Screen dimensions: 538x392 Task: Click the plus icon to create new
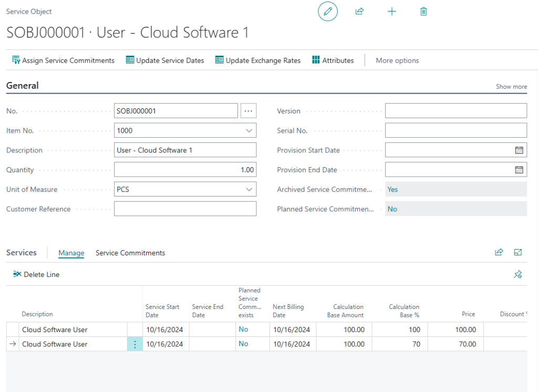coord(391,12)
